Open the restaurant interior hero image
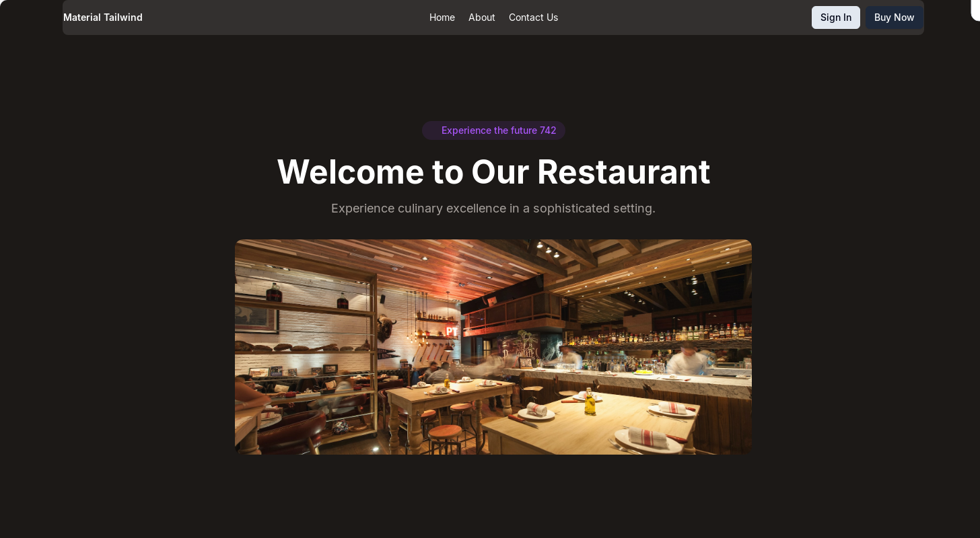Image resolution: width=980 pixels, height=538 pixels. (493, 347)
